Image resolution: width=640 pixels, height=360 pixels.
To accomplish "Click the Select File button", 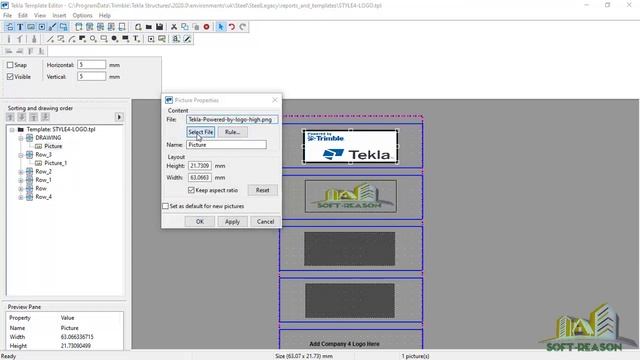I will click(x=200, y=132).
